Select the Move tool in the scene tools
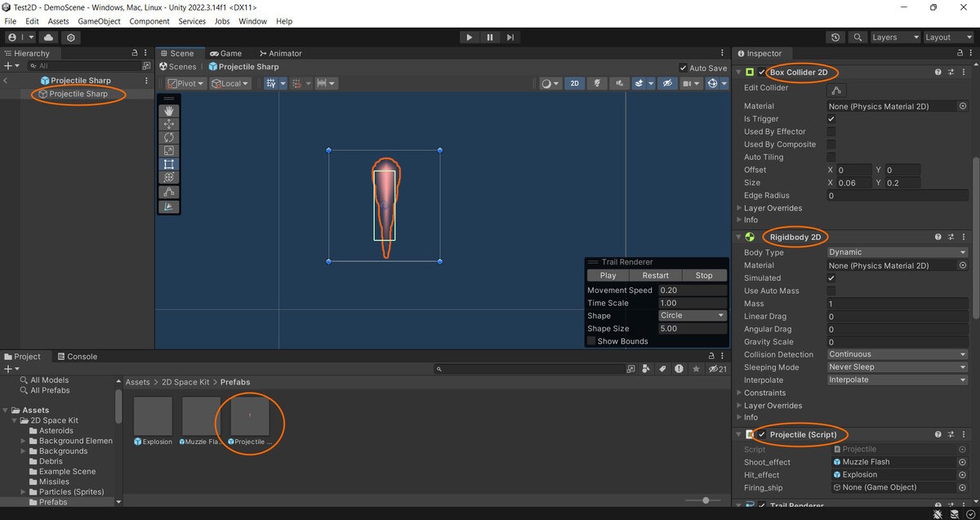The height and width of the screenshot is (520, 980). coord(169,124)
